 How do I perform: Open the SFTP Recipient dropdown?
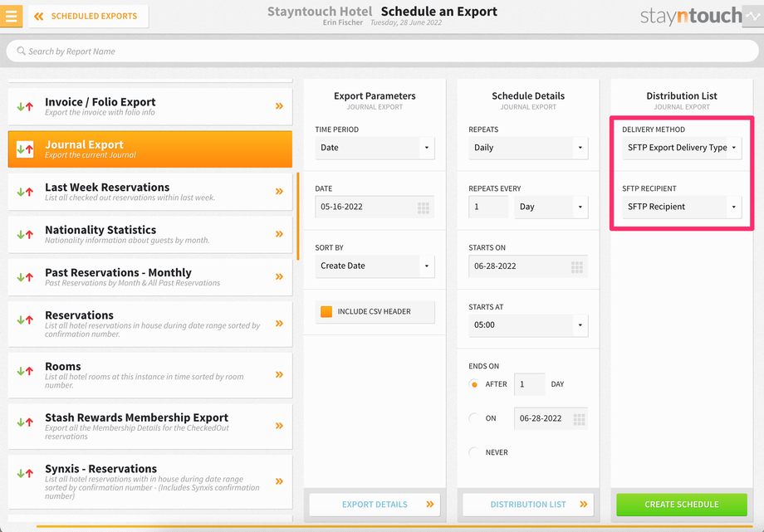[682, 207]
